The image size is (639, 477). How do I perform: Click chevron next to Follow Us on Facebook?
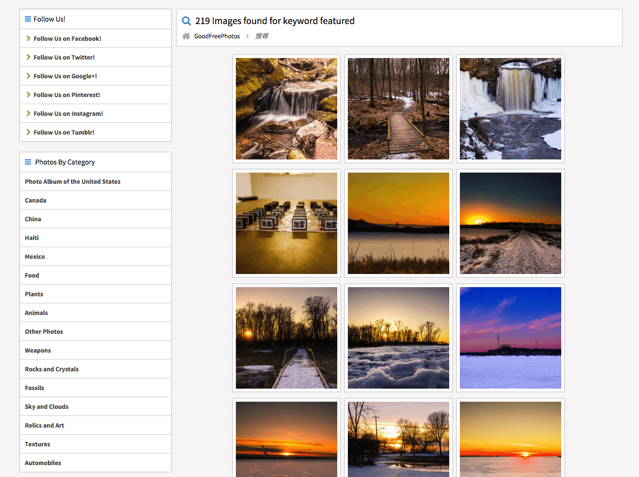(x=28, y=38)
